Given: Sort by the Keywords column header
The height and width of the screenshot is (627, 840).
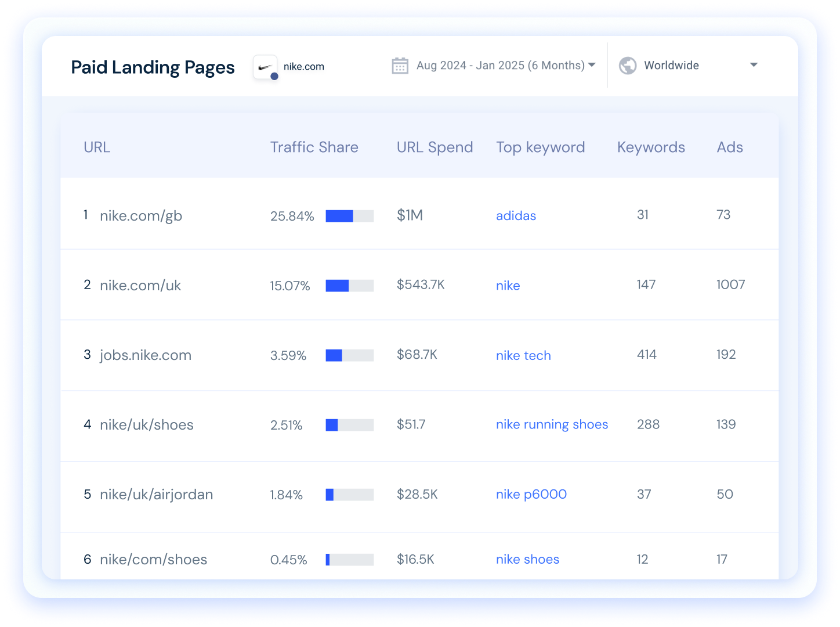Looking at the screenshot, I should pyautogui.click(x=651, y=147).
